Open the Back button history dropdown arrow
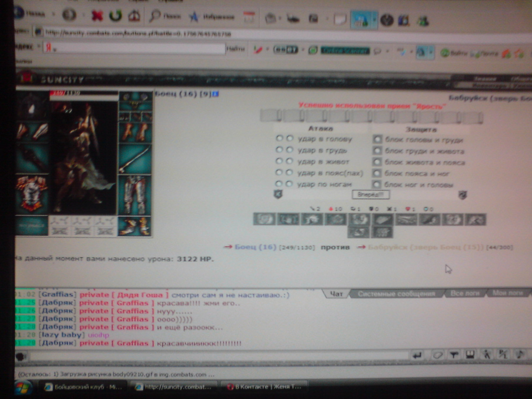Image resolution: width=532 pixels, height=399 pixels. [x=54, y=14]
